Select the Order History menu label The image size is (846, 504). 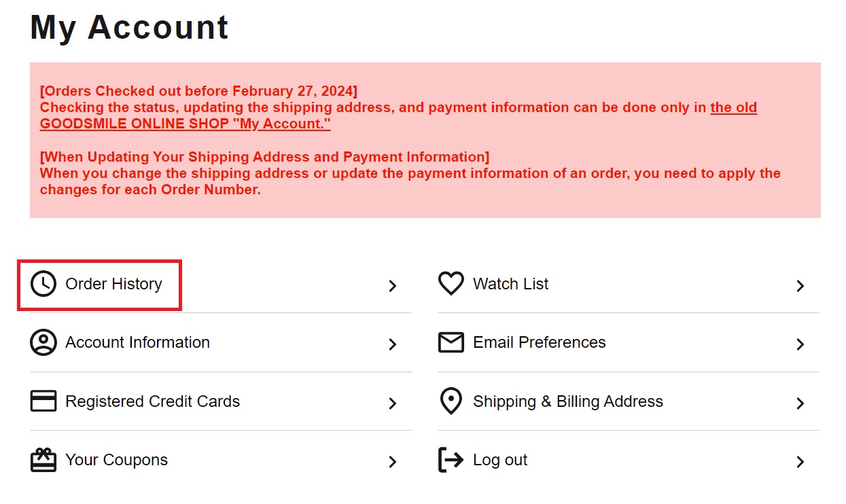click(x=113, y=284)
